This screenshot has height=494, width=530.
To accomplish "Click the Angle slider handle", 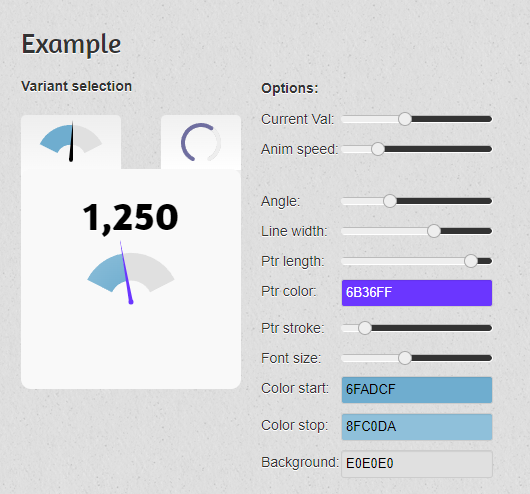I will pyautogui.click(x=390, y=201).
